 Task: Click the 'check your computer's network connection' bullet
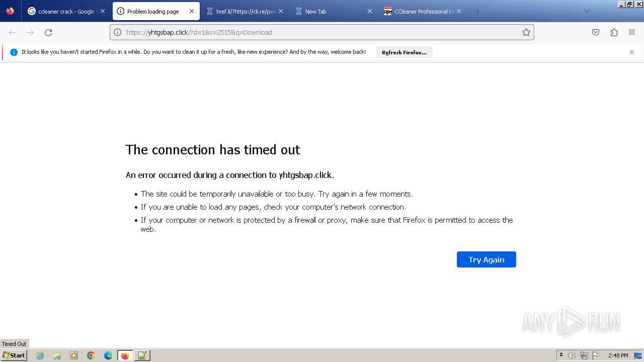click(x=273, y=207)
